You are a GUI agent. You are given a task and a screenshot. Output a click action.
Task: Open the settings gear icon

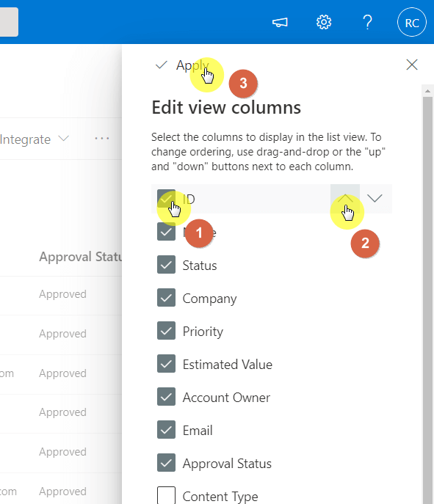click(x=324, y=23)
